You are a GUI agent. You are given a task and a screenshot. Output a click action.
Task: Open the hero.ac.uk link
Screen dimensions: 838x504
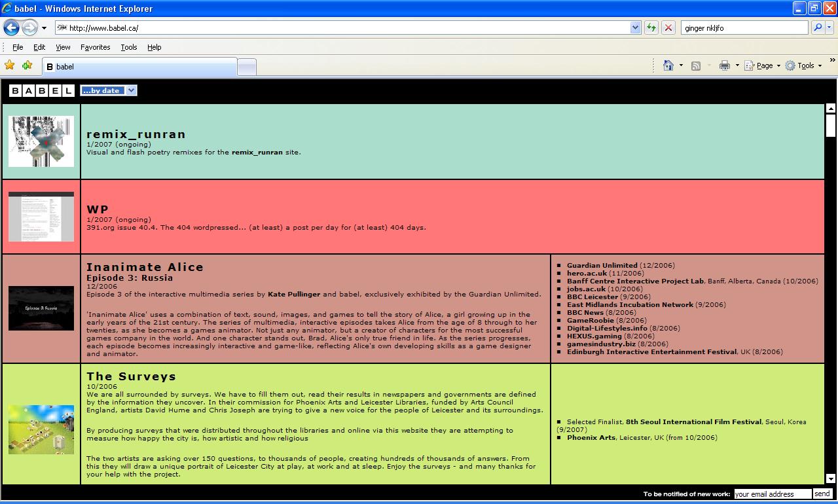(587, 273)
